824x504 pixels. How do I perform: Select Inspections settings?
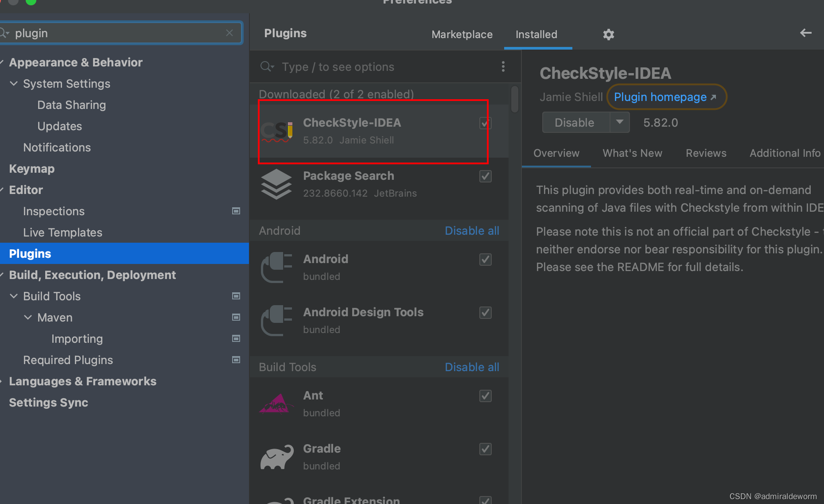[x=54, y=211]
